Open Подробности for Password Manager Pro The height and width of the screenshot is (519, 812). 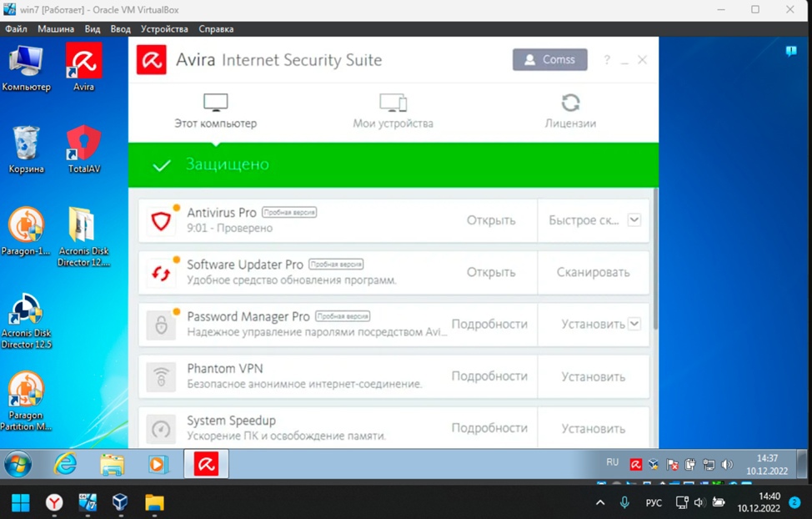click(489, 324)
